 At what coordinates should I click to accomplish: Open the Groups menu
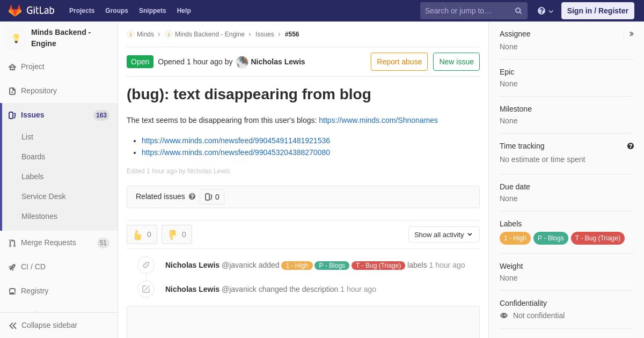(116, 11)
